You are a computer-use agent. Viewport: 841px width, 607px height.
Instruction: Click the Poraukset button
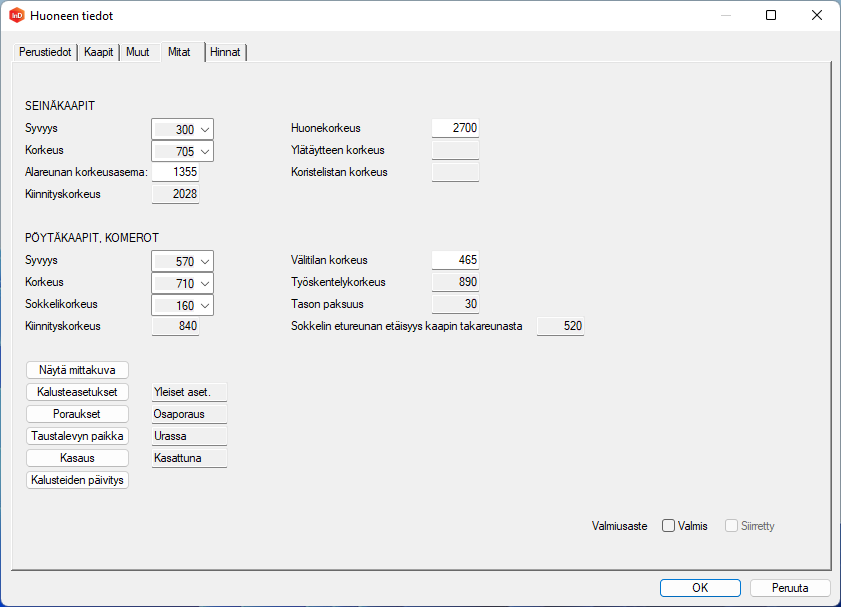[78, 414]
